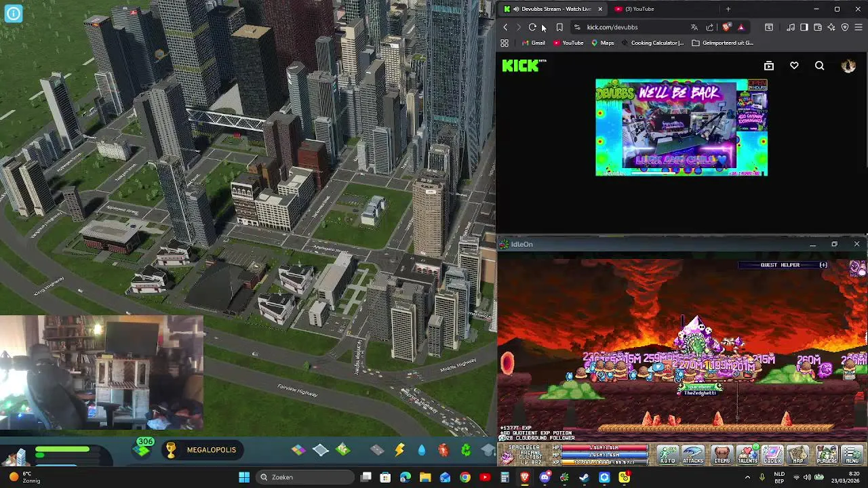Expand the Quest Helper panel in IdleOn
This screenshot has height=488, width=868.
point(823,265)
